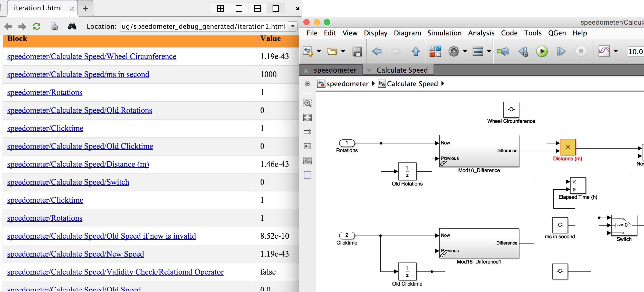
Task: Reload the iteration1.html page
Action: click(37, 26)
